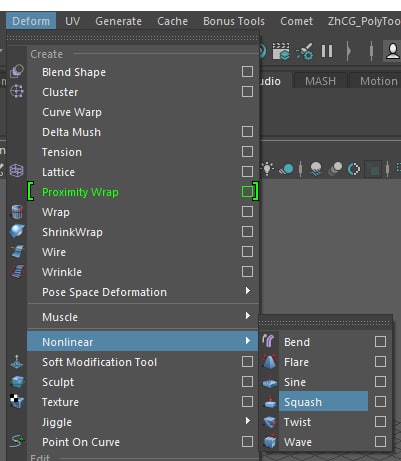Select Point On Curve
401x461 pixels.
[x=81, y=442]
